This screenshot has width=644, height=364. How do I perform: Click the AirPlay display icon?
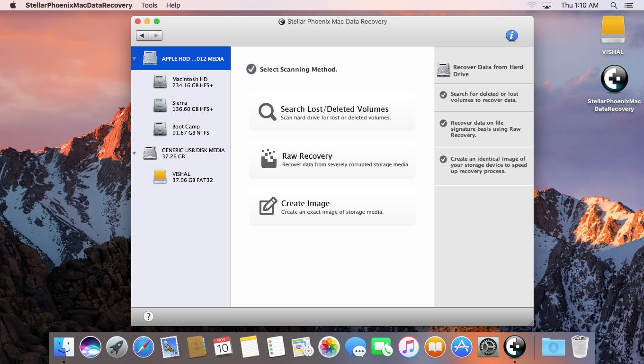[x=547, y=5]
